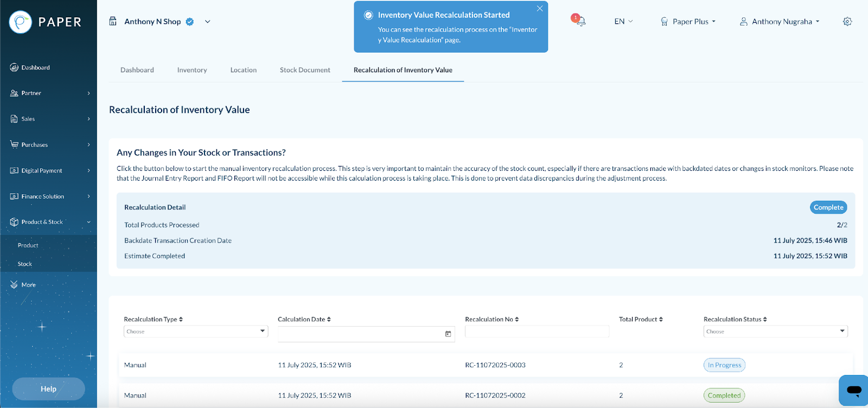Image resolution: width=868 pixels, height=408 pixels.
Task: Open the Recalculation Type Choose dropdown
Action: coord(196,331)
